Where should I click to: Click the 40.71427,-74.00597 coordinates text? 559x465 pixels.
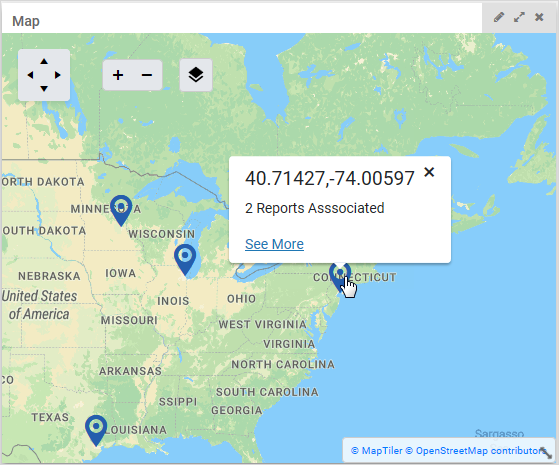[330, 178]
